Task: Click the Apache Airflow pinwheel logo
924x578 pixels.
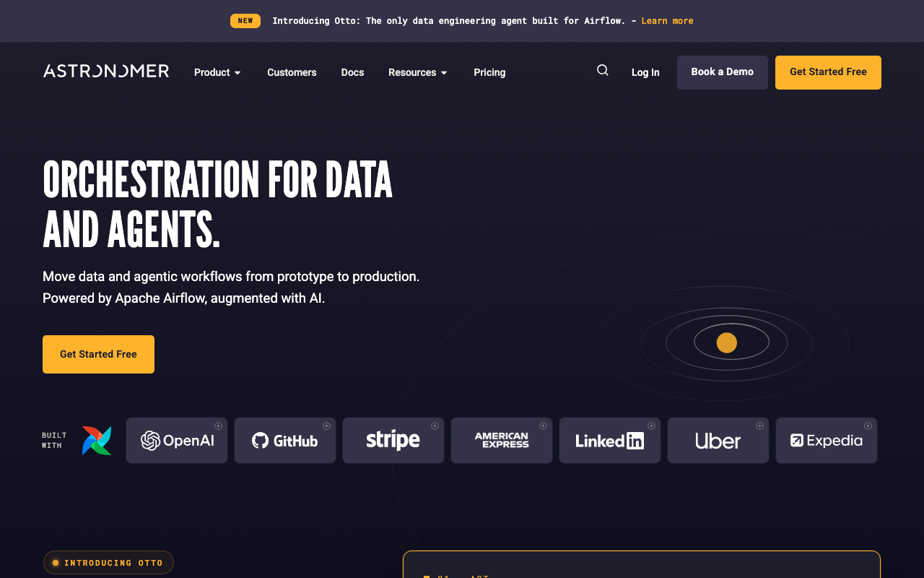Action: click(97, 440)
